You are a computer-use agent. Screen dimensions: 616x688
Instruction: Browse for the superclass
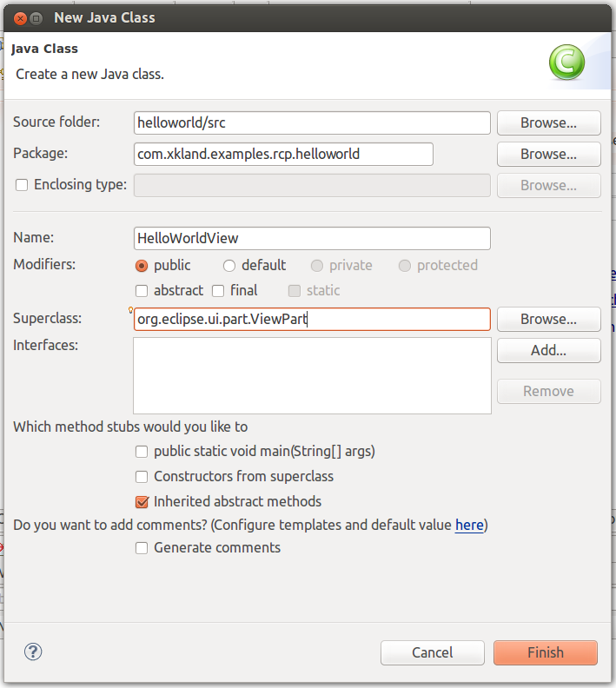pos(548,319)
